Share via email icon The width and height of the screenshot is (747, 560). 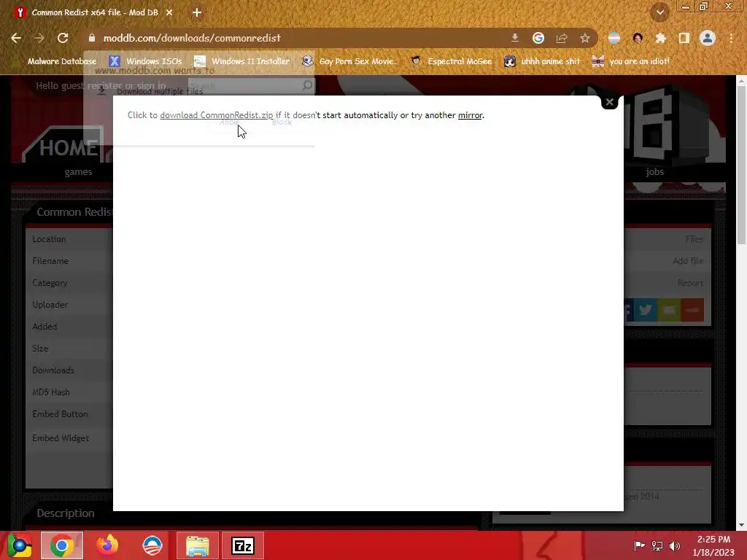click(669, 310)
